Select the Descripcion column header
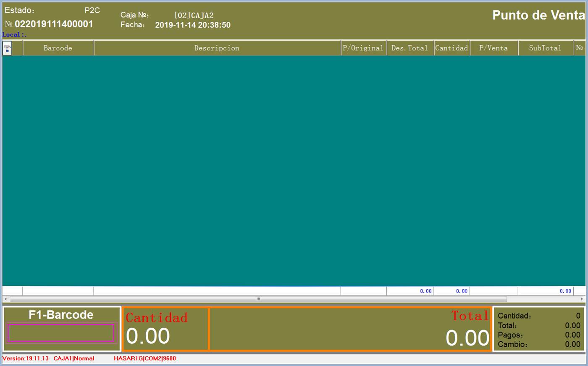Screen dimensions: 588x366 point(217,48)
